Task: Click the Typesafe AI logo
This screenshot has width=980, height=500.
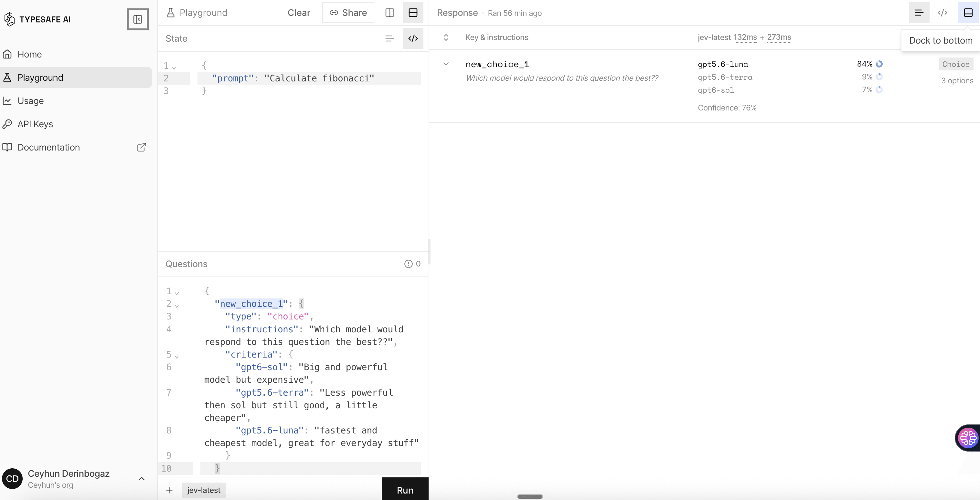Action: (x=37, y=19)
